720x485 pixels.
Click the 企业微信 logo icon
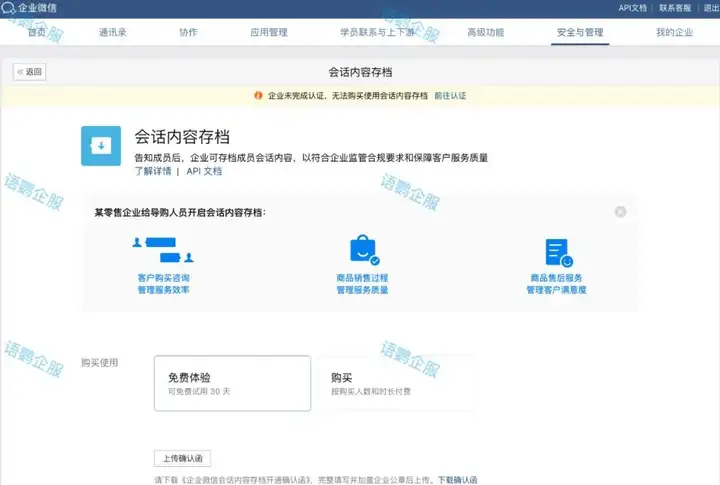click(x=10, y=8)
